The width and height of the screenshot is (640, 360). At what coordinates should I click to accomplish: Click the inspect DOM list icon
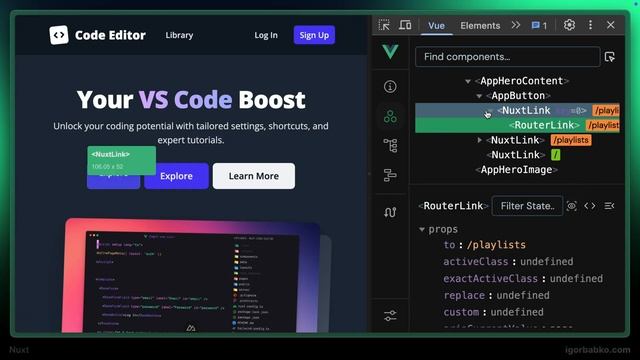pyautogui.click(x=609, y=206)
